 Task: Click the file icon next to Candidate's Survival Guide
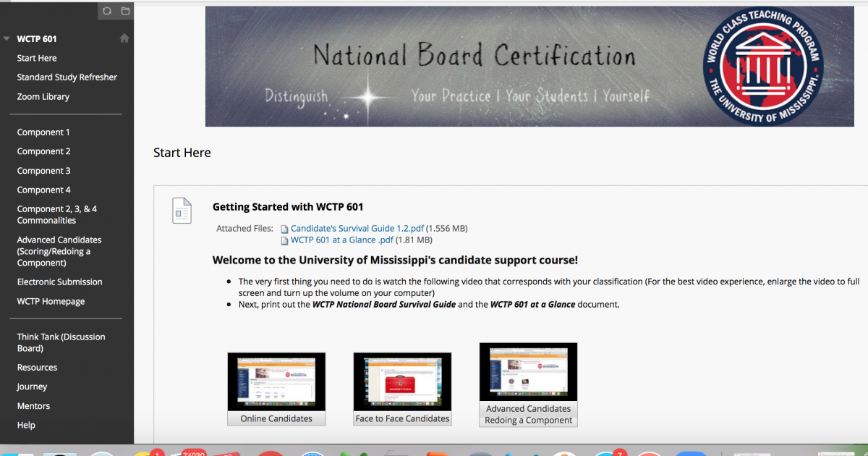pyautogui.click(x=284, y=229)
